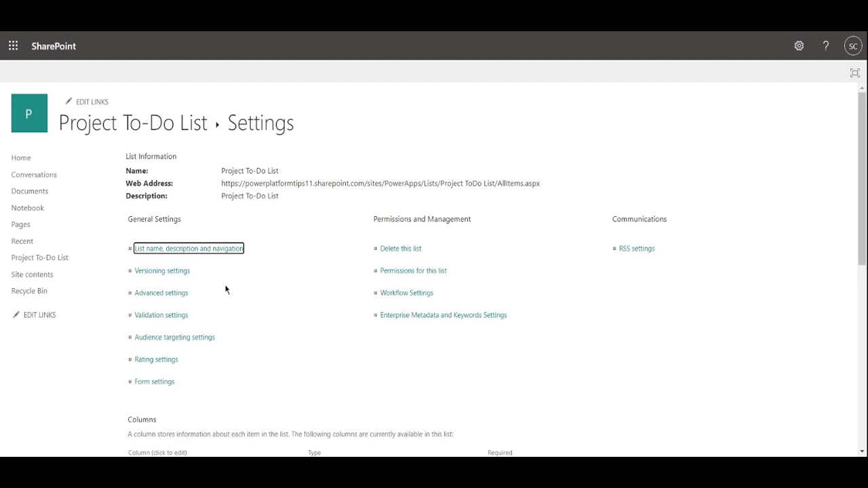The width and height of the screenshot is (868, 488).
Task: Open Permissions for this list
Action: click(x=413, y=270)
